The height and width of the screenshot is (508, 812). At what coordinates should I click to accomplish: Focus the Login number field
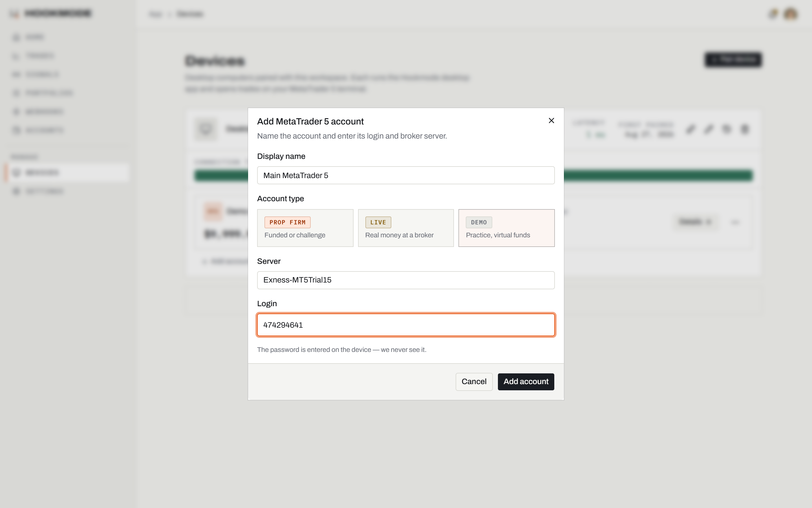(x=406, y=325)
